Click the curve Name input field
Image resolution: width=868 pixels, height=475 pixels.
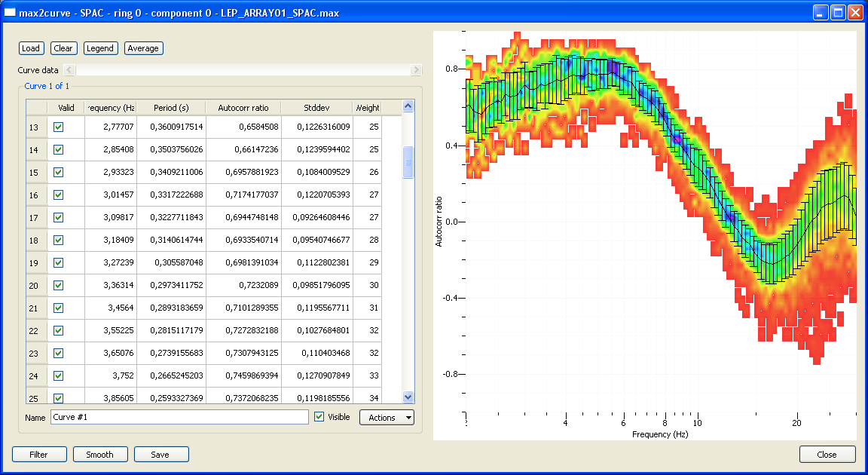point(179,417)
